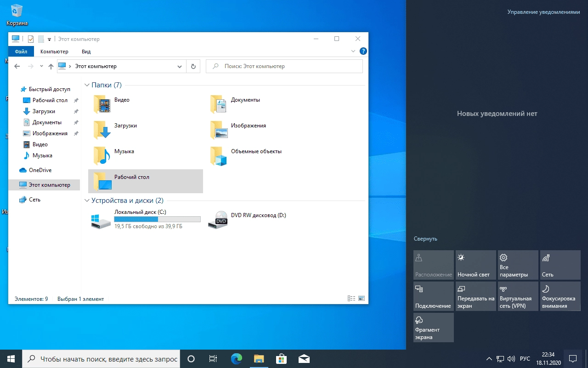Open address bar history dropdown
The height and width of the screenshot is (368, 588).
[x=180, y=66]
